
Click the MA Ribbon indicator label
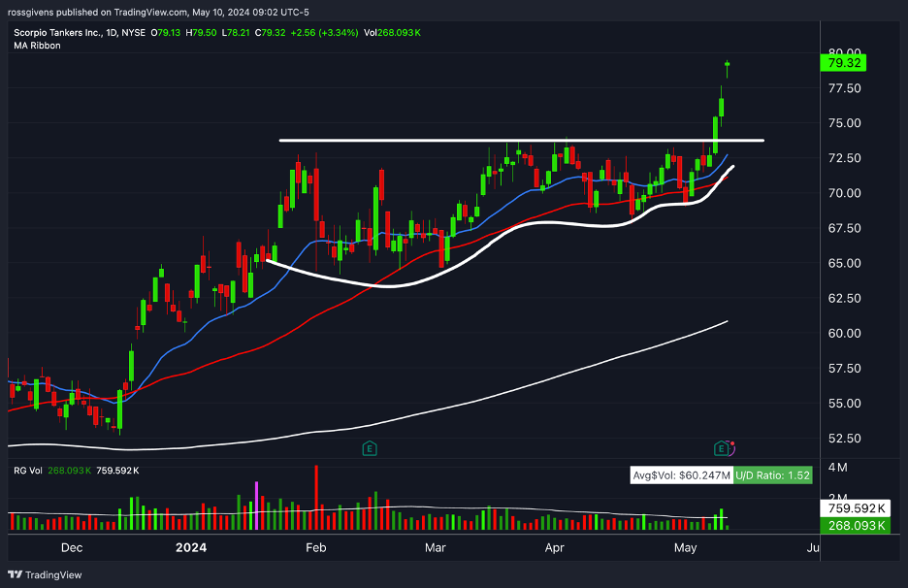[37, 46]
